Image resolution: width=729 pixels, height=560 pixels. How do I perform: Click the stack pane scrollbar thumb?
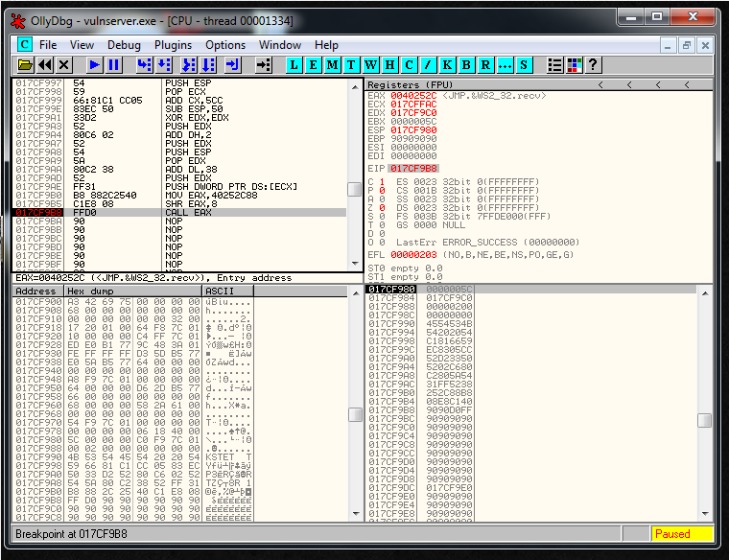705,420
